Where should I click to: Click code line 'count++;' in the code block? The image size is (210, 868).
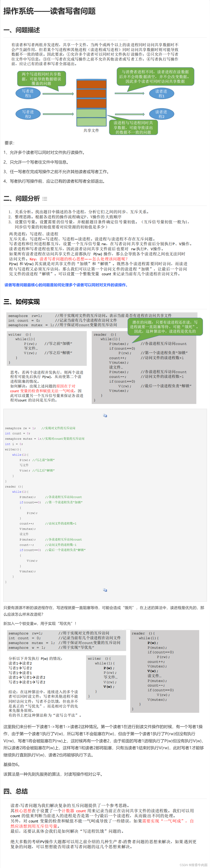(x=27, y=523)
